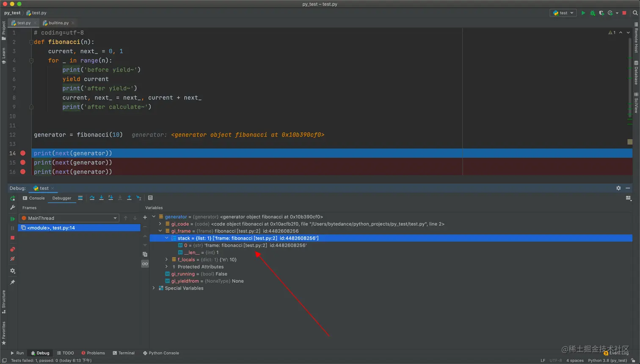Run test with coverage shield icon

coord(601,13)
